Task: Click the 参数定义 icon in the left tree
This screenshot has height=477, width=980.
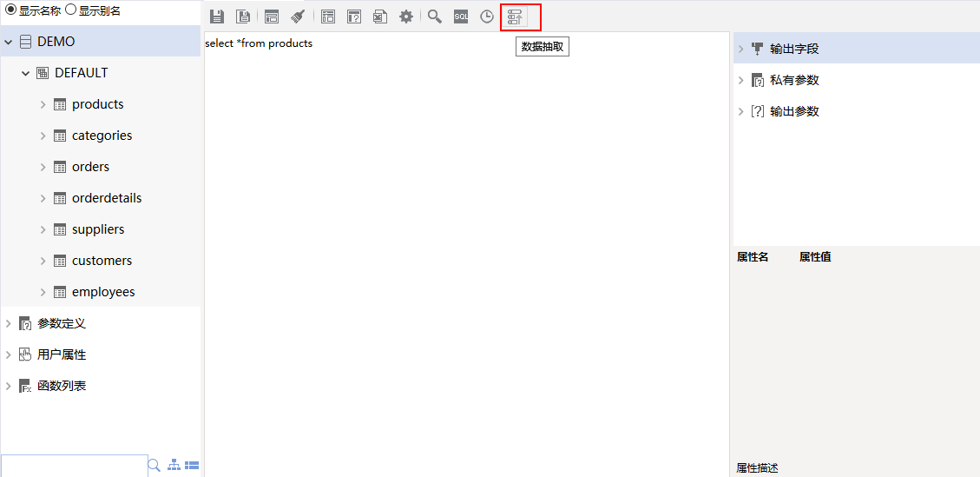Action: [x=25, y=323]
